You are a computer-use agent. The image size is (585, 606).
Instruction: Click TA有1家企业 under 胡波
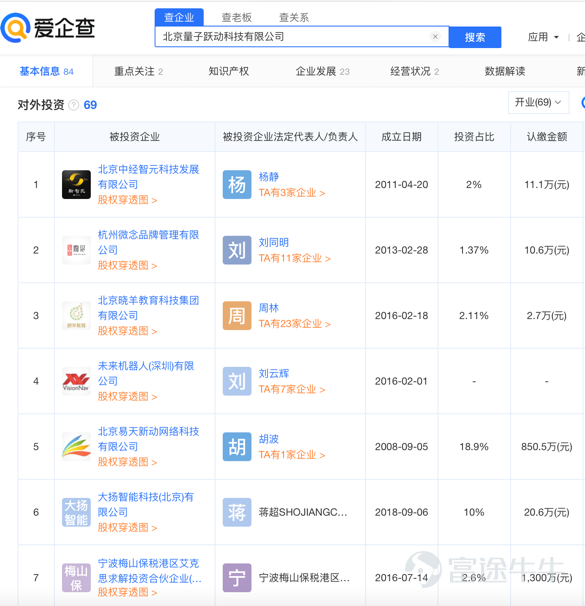(x=292, y=455)
